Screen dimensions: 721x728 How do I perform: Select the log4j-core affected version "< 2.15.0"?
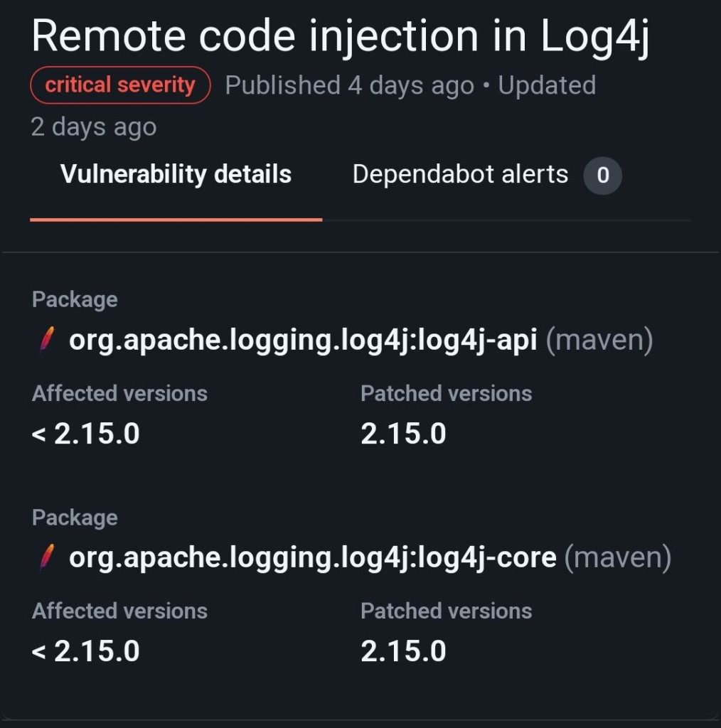86,651
